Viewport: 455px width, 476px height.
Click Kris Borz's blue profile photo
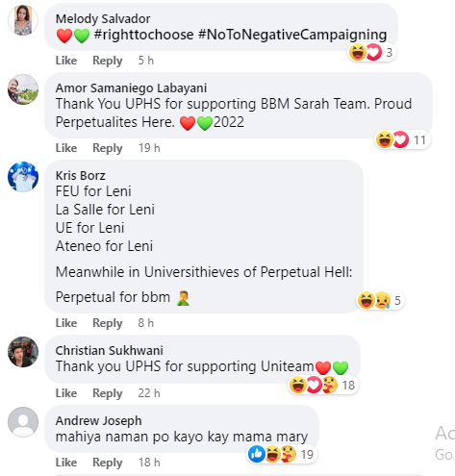[x=23, y=177]
